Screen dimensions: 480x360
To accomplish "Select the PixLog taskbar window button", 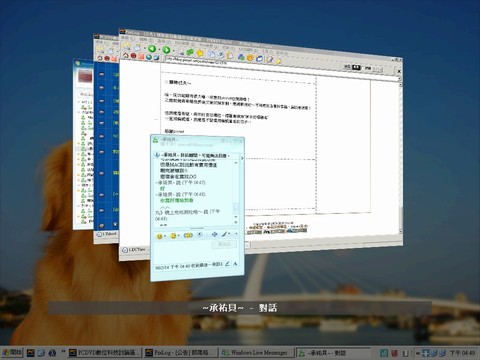I will click(181, 352).
